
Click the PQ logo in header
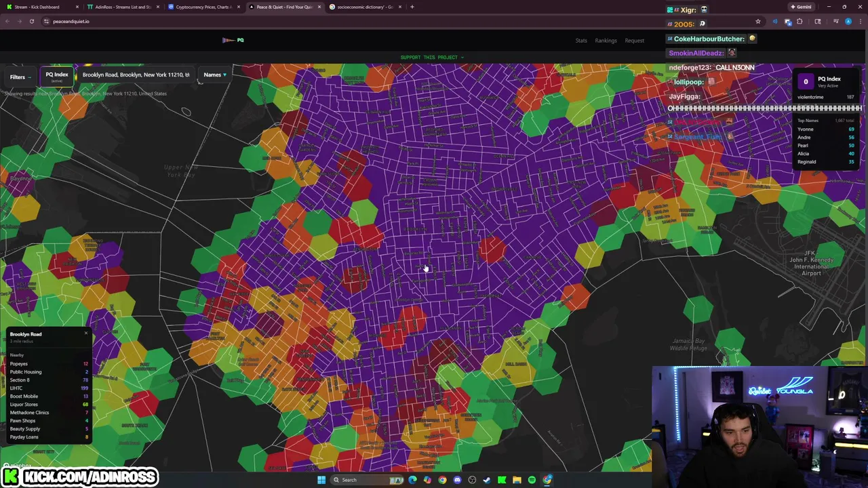(x=233, y=40)
